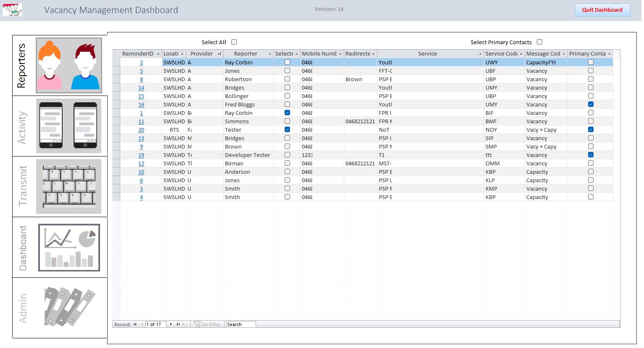Open ReminderID 19 link
Image resolution: width=644 pixels, height=348 pixels.
(141, 155)
